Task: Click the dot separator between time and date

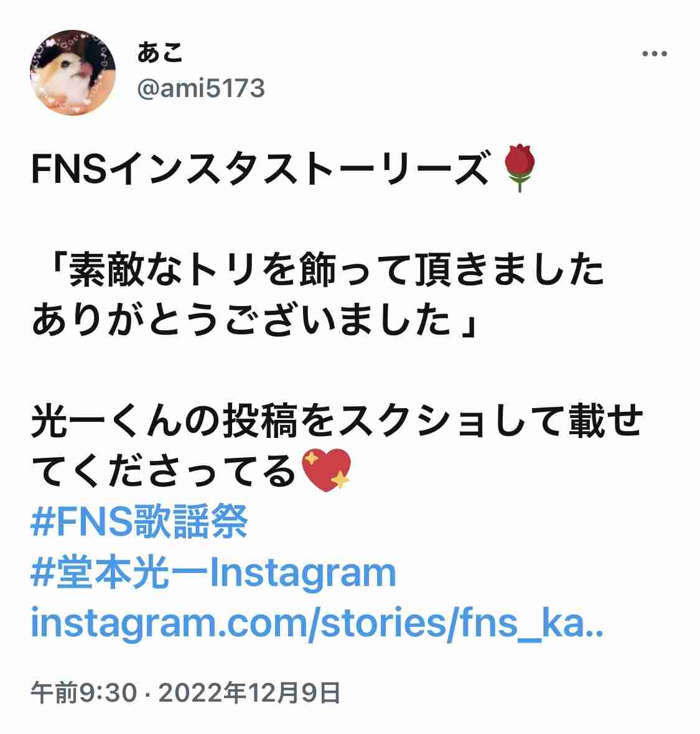Action: pos(148,694)
